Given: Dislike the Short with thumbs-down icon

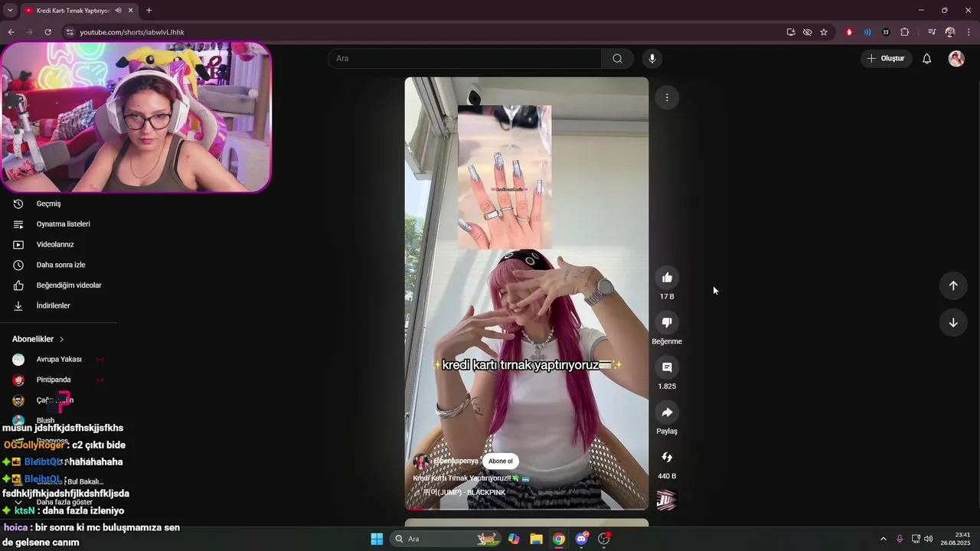Looking at the screenshot, I should pyautogui.click(x=667, y=323).
